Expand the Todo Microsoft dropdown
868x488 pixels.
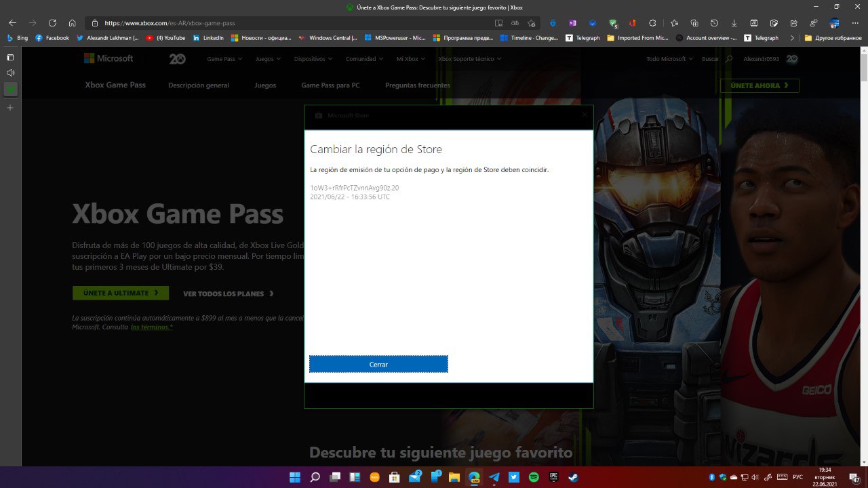coord(669,59)
